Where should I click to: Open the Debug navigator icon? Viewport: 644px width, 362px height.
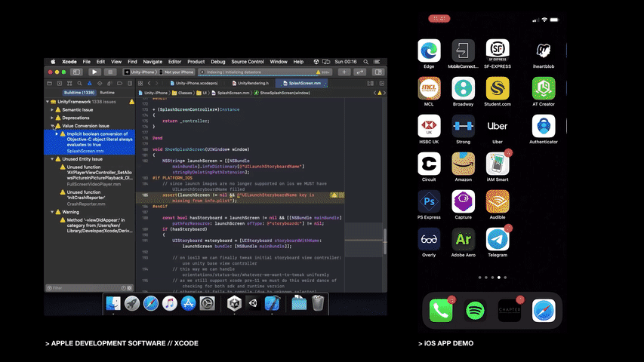point(109,83)
